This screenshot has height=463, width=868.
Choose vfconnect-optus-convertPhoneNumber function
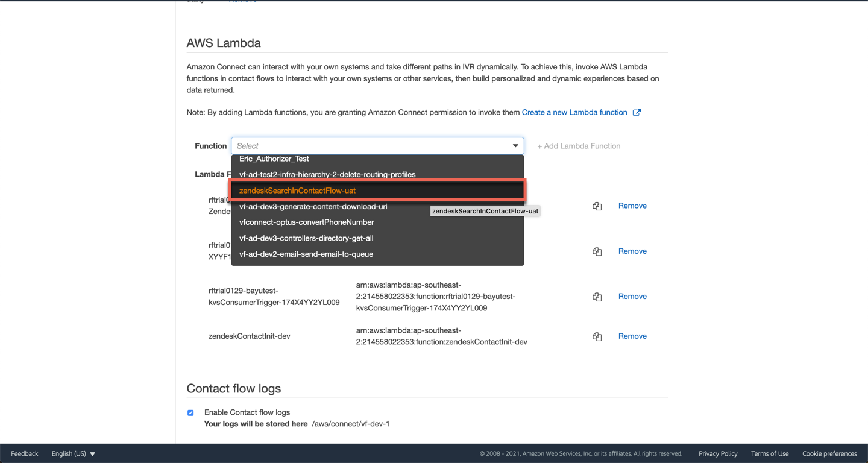[306, 222]
